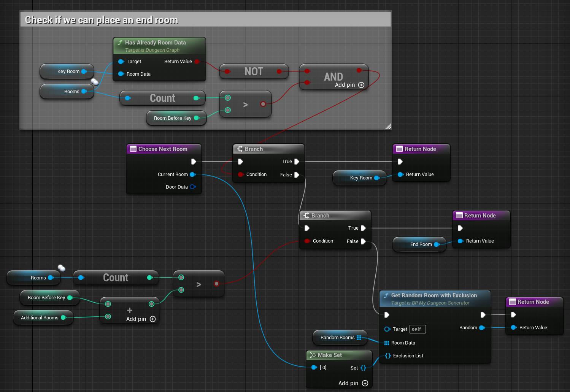Click the first Branch node's True execution pin

(297, 162)
